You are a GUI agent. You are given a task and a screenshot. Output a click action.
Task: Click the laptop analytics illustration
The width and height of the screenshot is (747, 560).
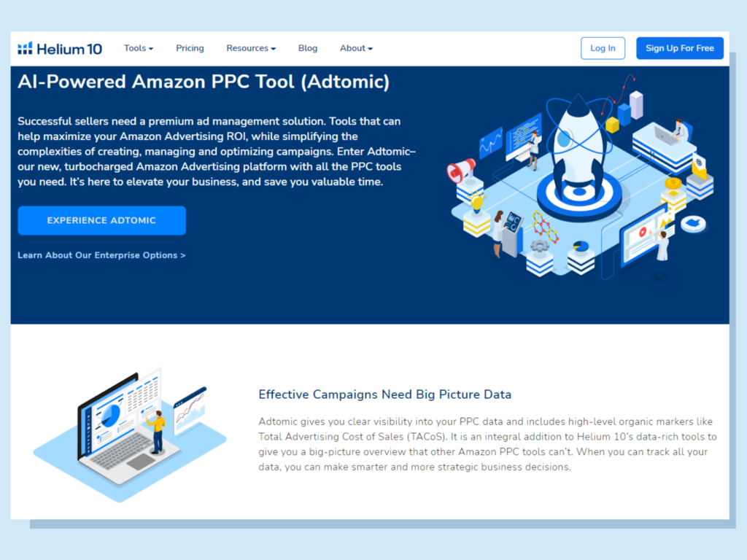tap(130, 435)
